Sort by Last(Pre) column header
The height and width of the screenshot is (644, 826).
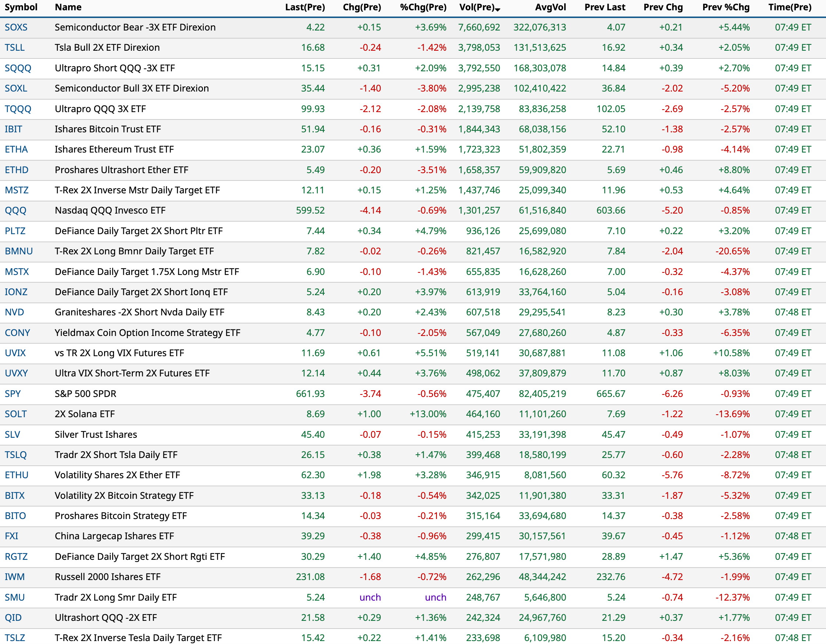[x=305, y=7]
